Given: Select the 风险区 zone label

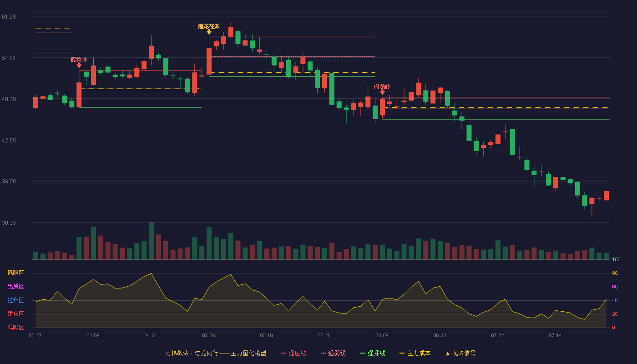Looking at the screenshot, I should coord(15,273).
